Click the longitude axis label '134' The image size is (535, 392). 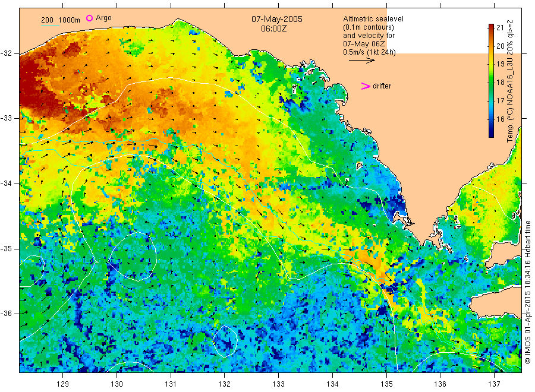332,384
